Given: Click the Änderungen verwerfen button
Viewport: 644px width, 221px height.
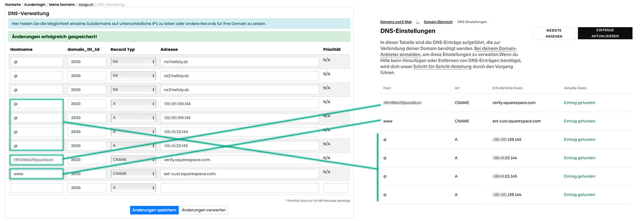Looking at the screenshot, I should click(204, 210).
